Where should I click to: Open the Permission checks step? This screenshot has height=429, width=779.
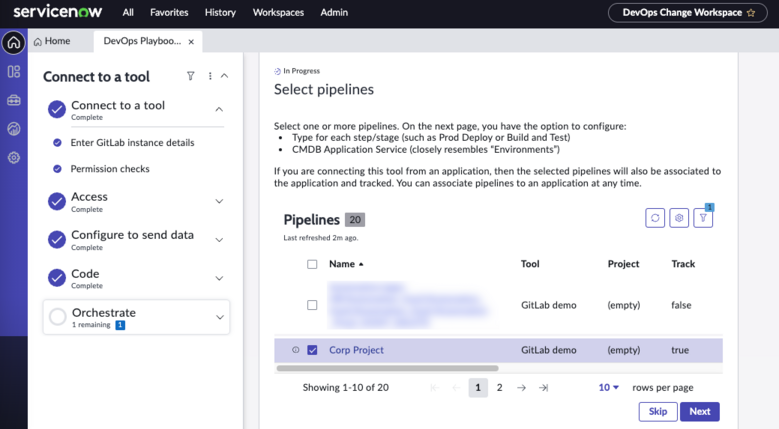110,169
